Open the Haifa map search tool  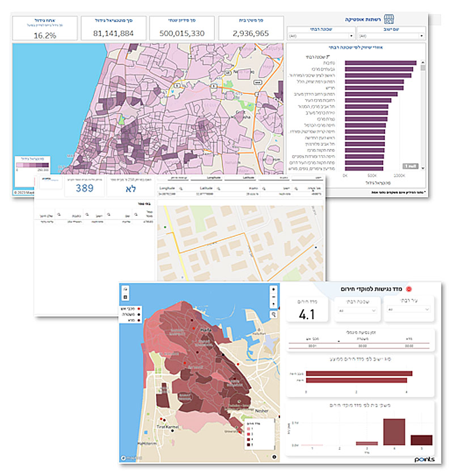[x=274, y=313]
